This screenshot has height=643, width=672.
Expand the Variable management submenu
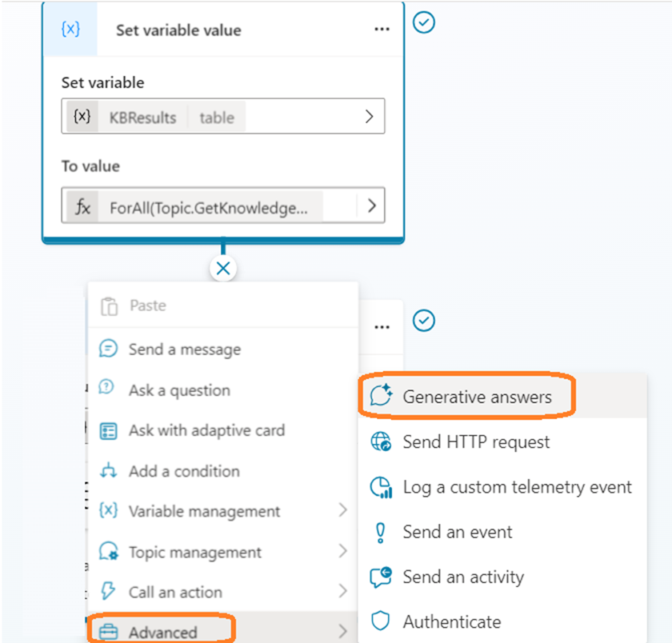pyautogui.click(x=343, y=511)
